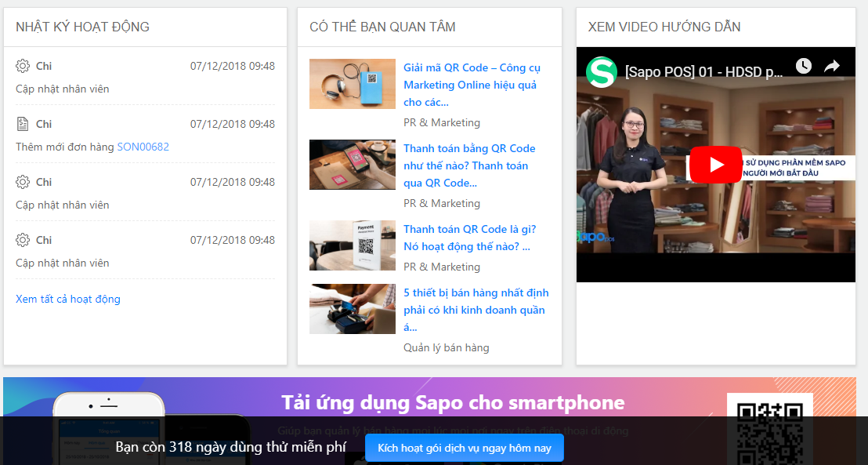This screenshot has width=868, height=465.
Task: Click the headphones thumbnail of the QR Code marketing article
Action: (353, 84)
